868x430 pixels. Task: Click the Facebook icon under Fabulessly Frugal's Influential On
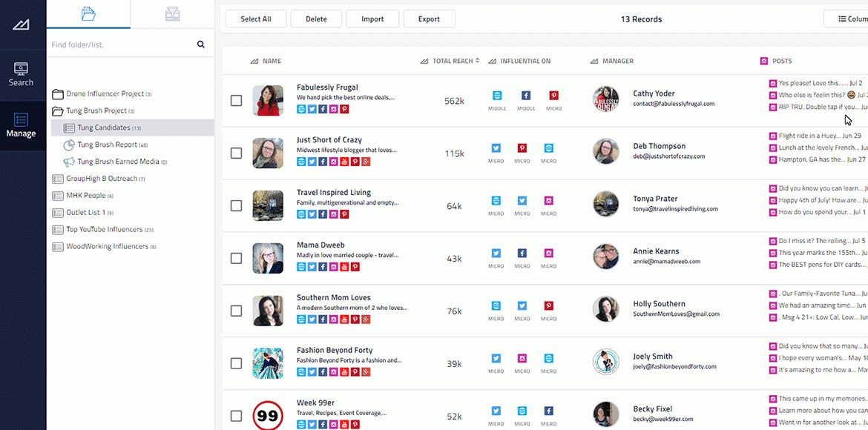coord(526,96)
